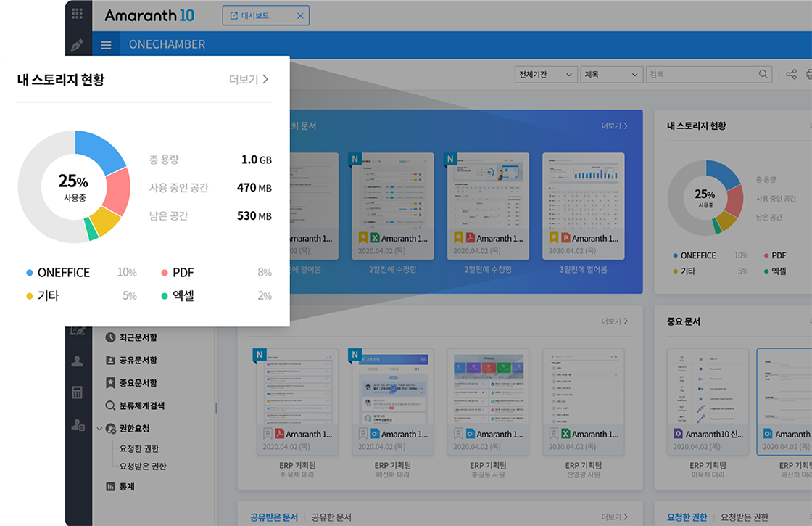The height and width of the screenshot is (526, 812).
Task: Click the icon beside 권한요청
Action: pyautogui.click(x=111, y=429)
